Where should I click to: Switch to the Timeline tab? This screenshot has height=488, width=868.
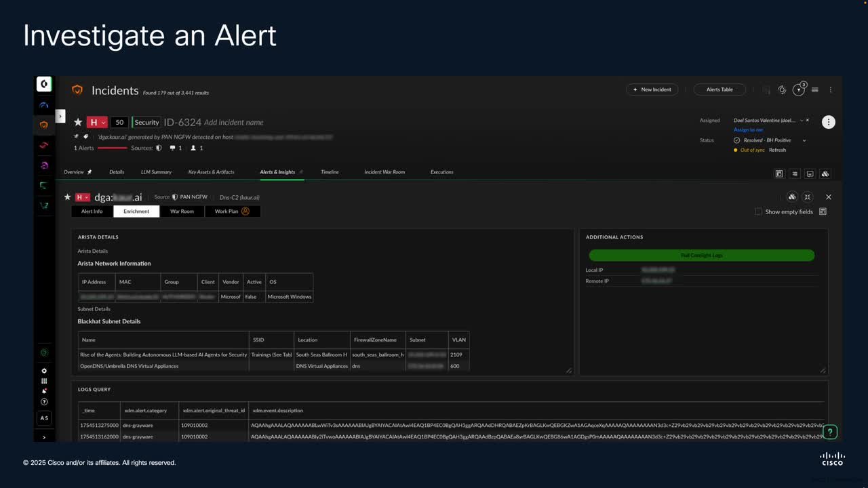(x=330, y=172)
